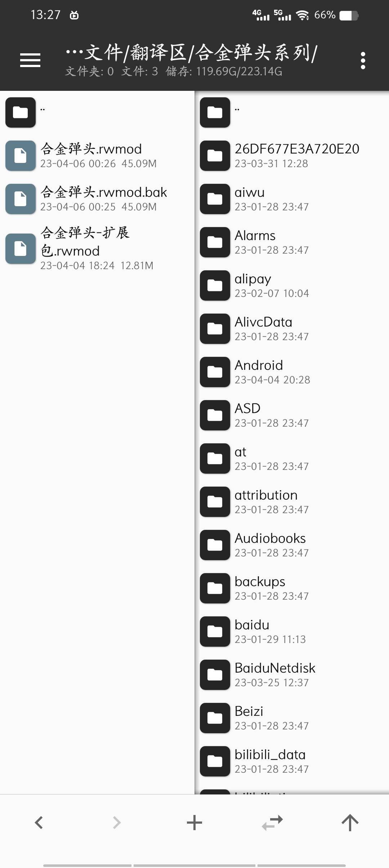Tap the alipay folder icon
The image size is (389, 868).
pos(215,285)
